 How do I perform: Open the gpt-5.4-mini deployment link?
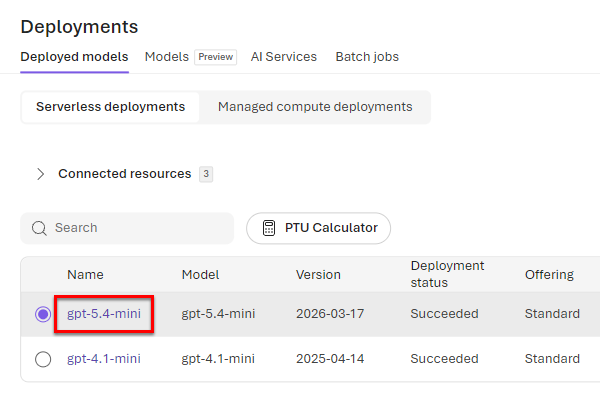pyautogui.click(x=104, y=314)
